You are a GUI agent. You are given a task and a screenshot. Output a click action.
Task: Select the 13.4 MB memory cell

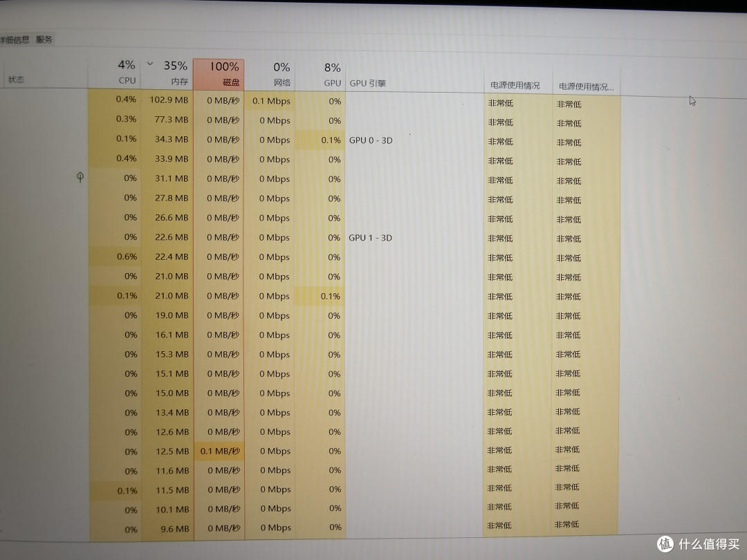[167, 412]
